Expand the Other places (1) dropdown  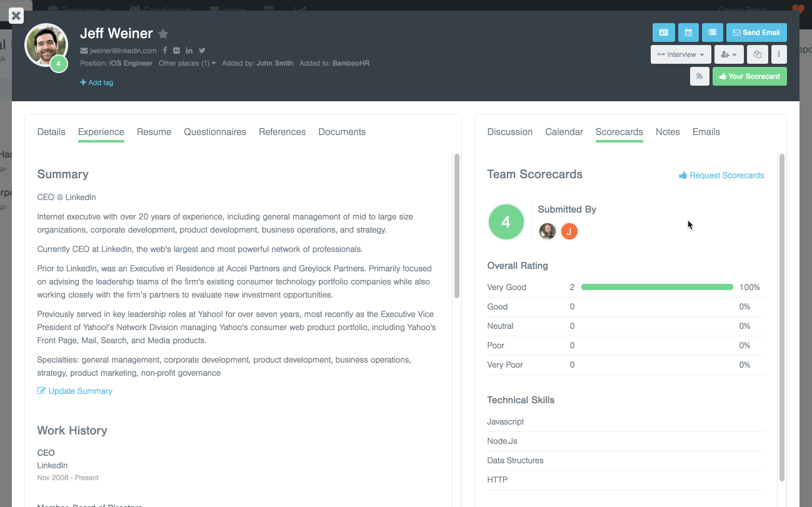pos(188,63)
